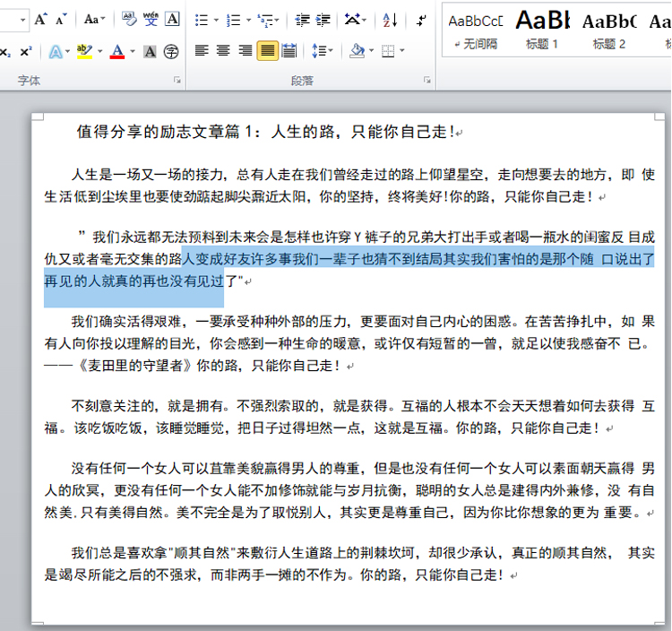The height and width of the screenshot is (631, 672).
Task: Toggle character border (boxed A)
Action: point(172,20)
